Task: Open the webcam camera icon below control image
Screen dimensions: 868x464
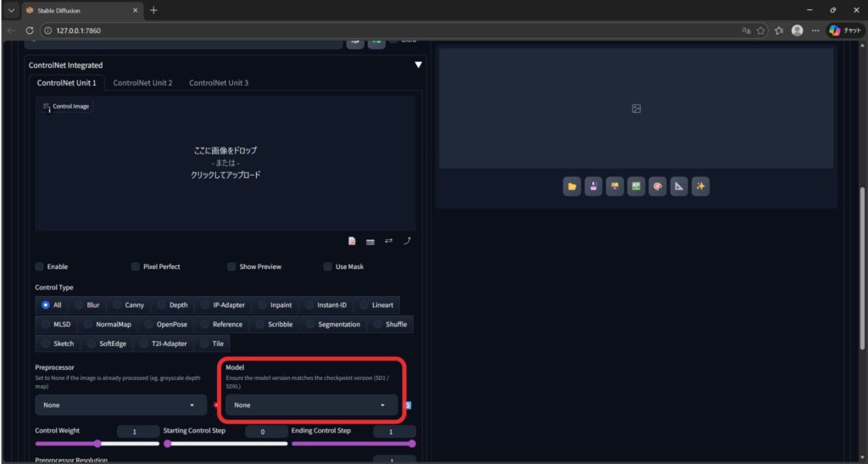Action: pos(370,242)
